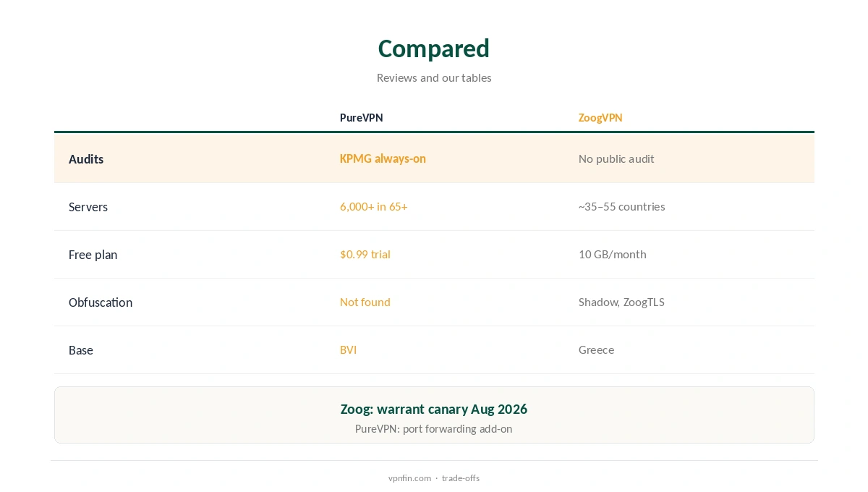Image resolution: width=868 pixels, height=492 pixels.
Task: Click the "6,000+ in 65+" cell
Action: tap(374, 206)
